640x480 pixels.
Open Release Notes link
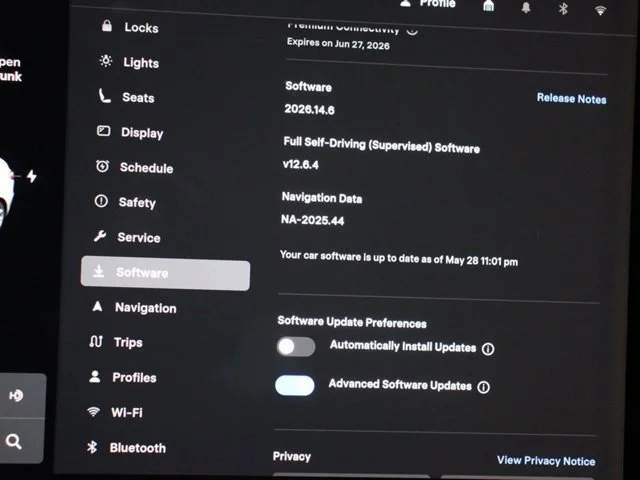[571, 98]
